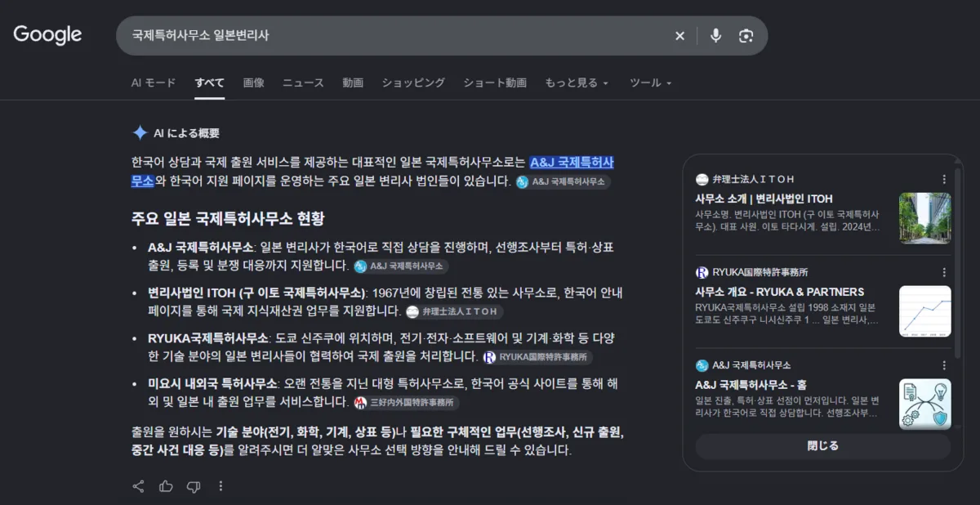Switch to ショッピング results tab
The width and height of the screenshot is (980, 505).
point(413,83)
